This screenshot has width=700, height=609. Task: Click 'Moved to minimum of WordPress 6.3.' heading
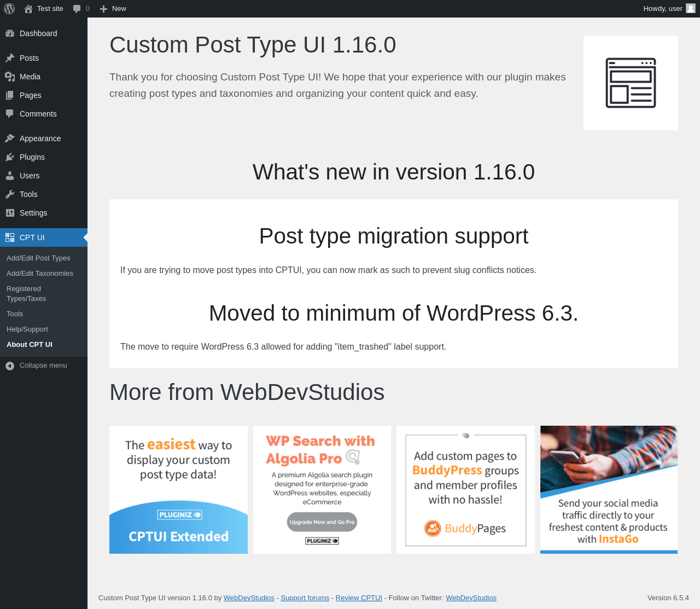pyautogui.click(x=394, y=314)
